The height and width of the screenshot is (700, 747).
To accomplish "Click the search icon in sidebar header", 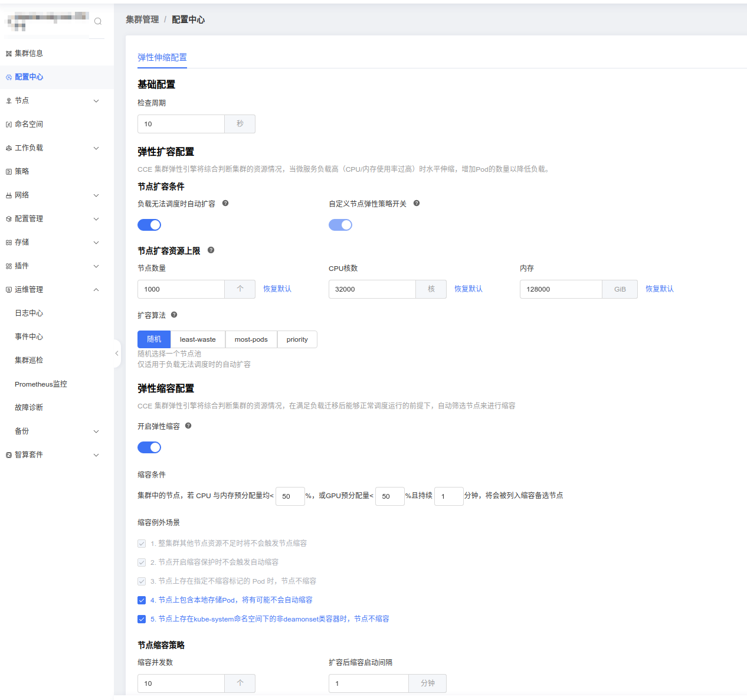I will [98, 21].
